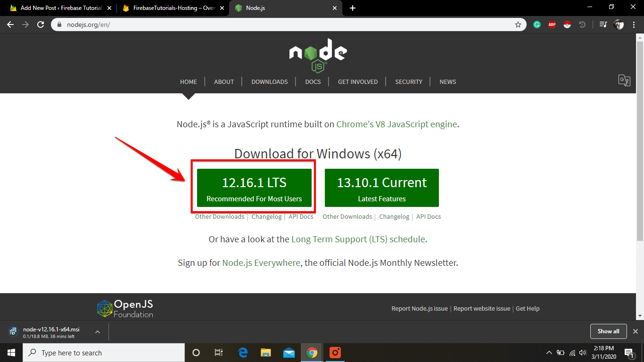
Task: Click the Windows search box
Action: [x=104, y=353]
